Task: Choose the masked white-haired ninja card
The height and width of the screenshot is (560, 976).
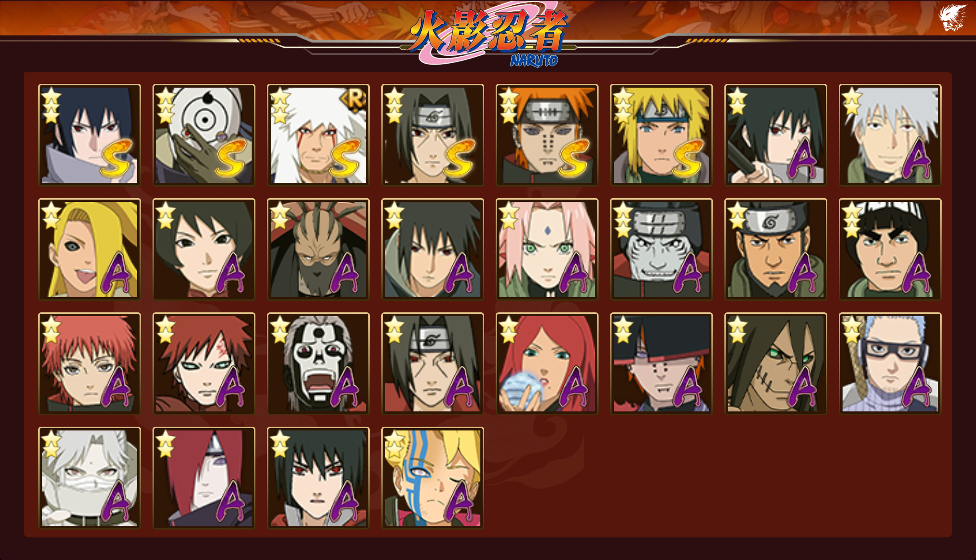Action: click(90, 478)
